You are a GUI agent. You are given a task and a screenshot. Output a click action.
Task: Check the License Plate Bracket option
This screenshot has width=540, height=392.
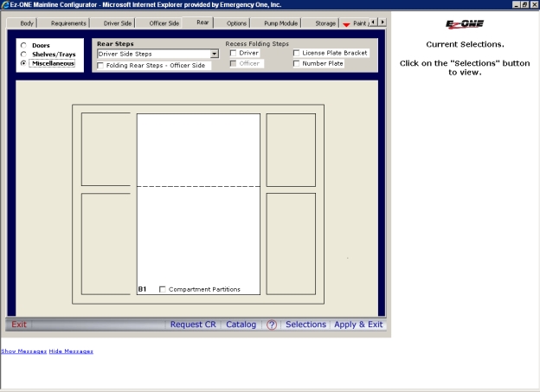pyautogui.click(x=296, y=53)
